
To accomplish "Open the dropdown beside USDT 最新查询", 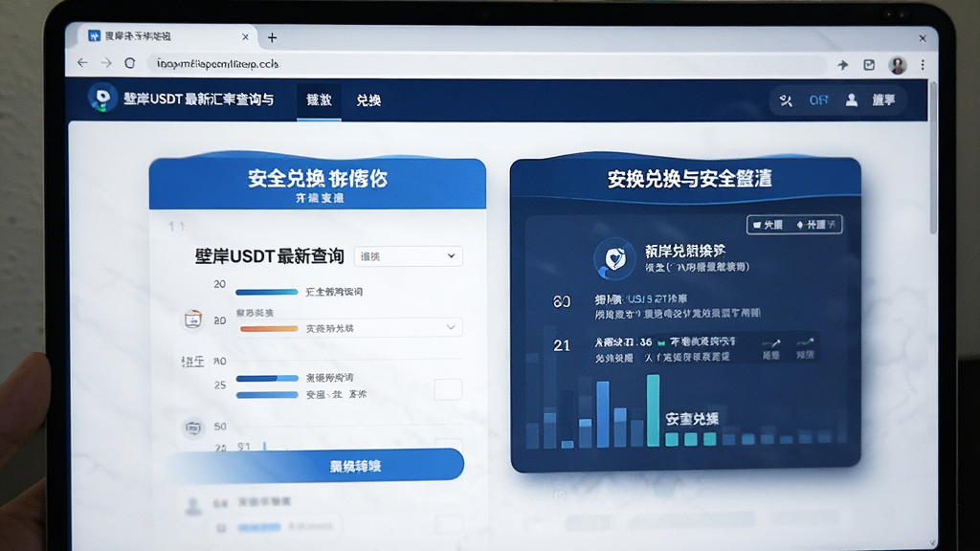I will 408,256.
